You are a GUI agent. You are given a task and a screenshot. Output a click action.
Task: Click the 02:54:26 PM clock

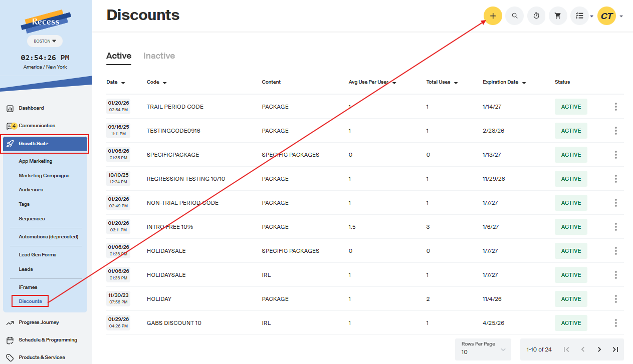pos(45,58)
